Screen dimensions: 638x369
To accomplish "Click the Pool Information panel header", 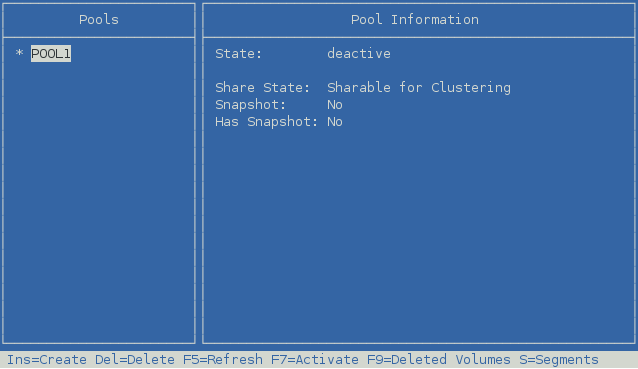I will (x=415, y=20).
